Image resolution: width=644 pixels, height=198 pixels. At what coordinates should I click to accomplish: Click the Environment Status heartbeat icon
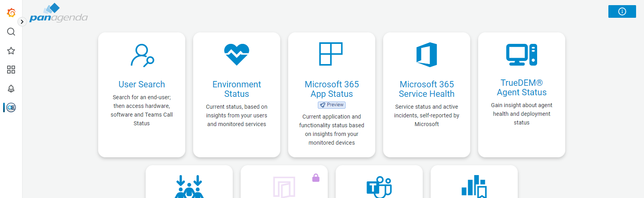(237, 55)
